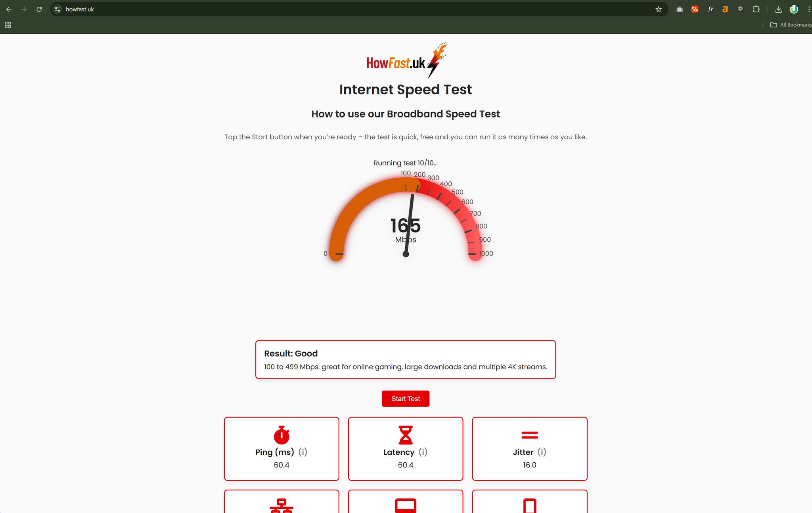Image resolution: width=812 pixels, height=513 pixels.
Task: Start the speed test
Action: click(x=406, y=399)
